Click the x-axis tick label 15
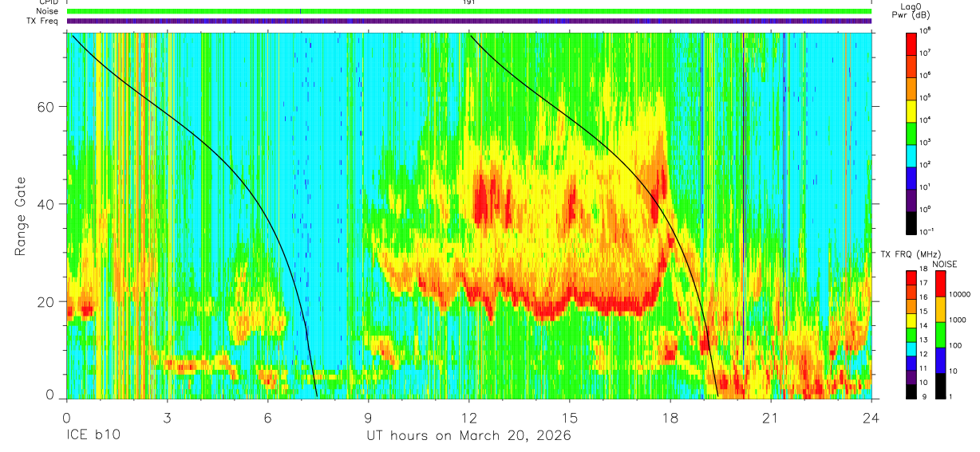This screenshot has height=452, width=980. coord(570,417)
